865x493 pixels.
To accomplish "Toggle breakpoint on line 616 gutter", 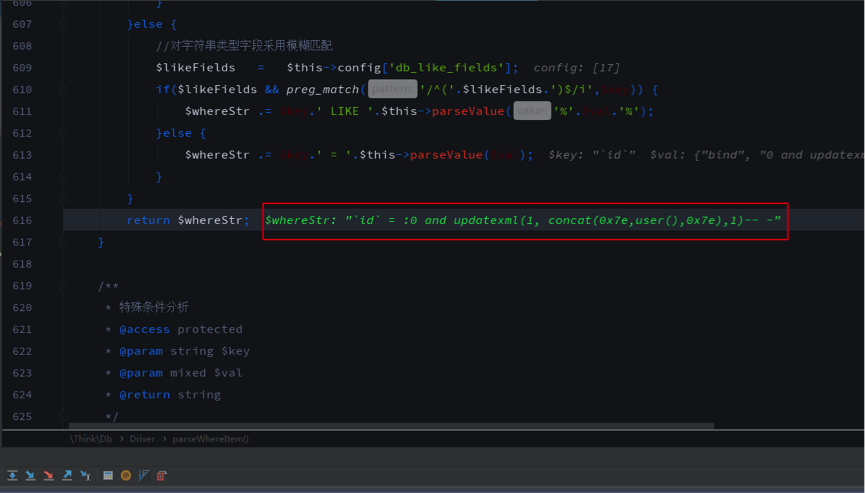I will tap(50, 220).
